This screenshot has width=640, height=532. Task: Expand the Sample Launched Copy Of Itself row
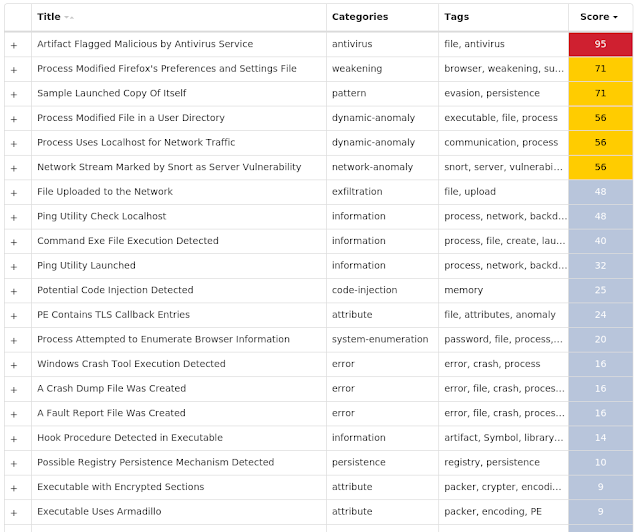[x=14, y=95]
